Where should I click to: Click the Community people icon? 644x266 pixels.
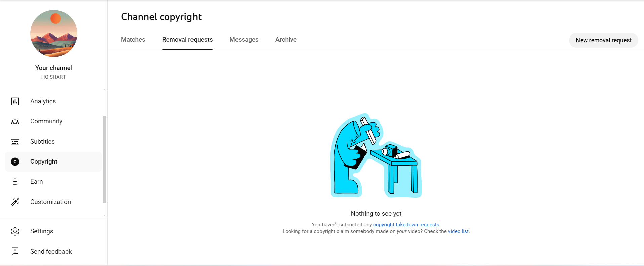[x=15, y=121]
